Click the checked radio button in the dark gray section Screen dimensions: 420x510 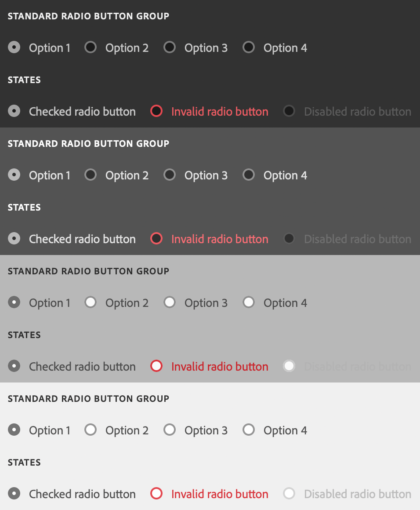[14, 239]
